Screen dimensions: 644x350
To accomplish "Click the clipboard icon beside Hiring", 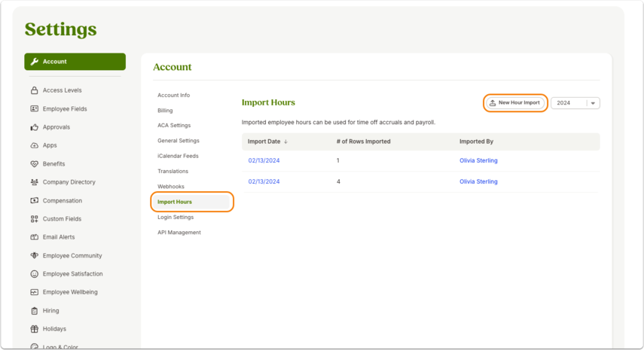I will (35, 311).
